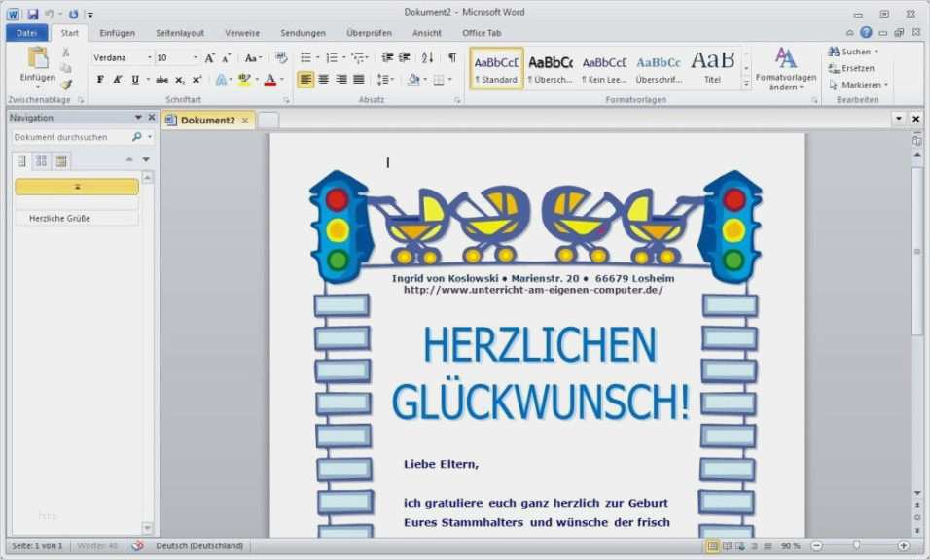Apply subscript formatting
The width and height of the screenshot is (930, 560).
[180, 80]
